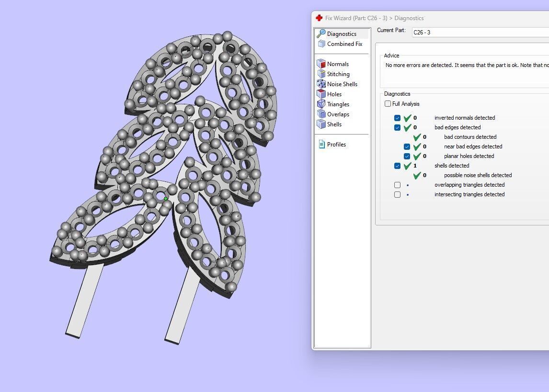Open the Shells section
549x392 pixels.
coord(334,124)
